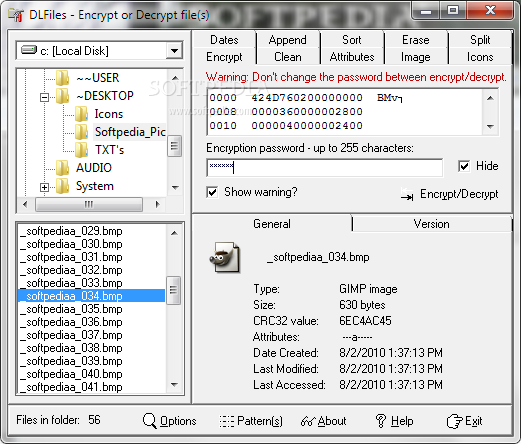
Task: Select the Encrypt tab
Action: (224, 57)
